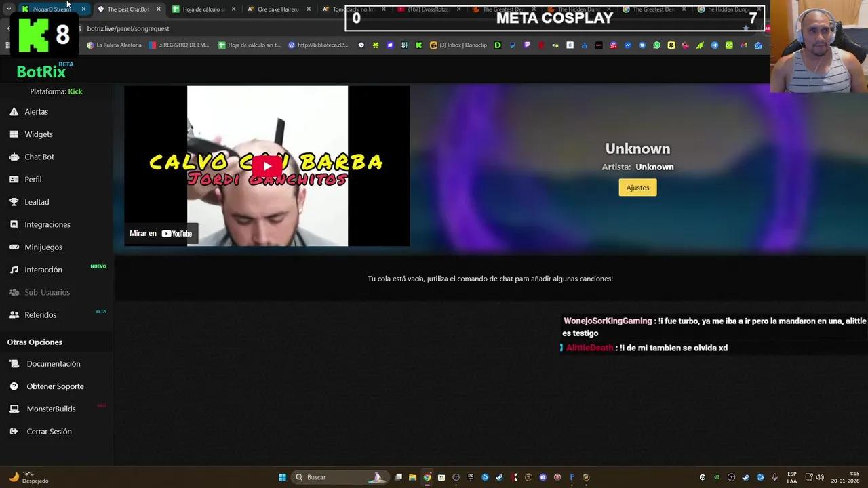Play the 'Calvo con Barba' YouTube video
The height and width of the screenshot is (488, 868).
pos(267,165)
